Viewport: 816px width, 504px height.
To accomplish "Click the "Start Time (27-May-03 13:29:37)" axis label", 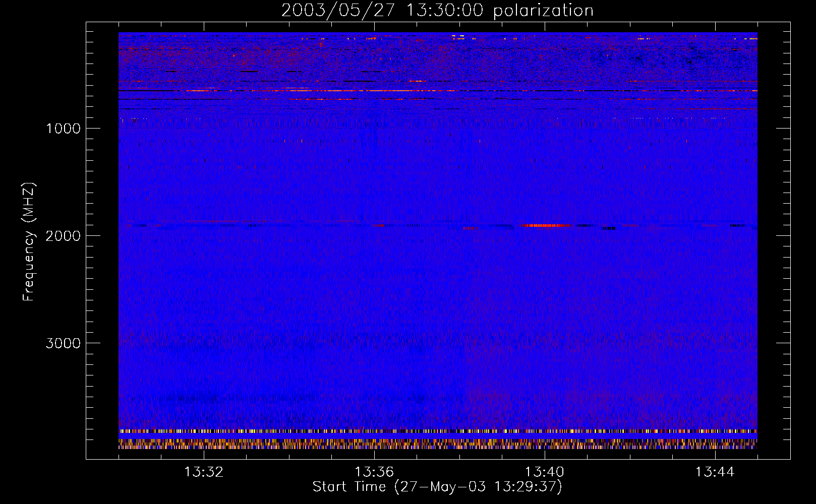I will point(437,487).
